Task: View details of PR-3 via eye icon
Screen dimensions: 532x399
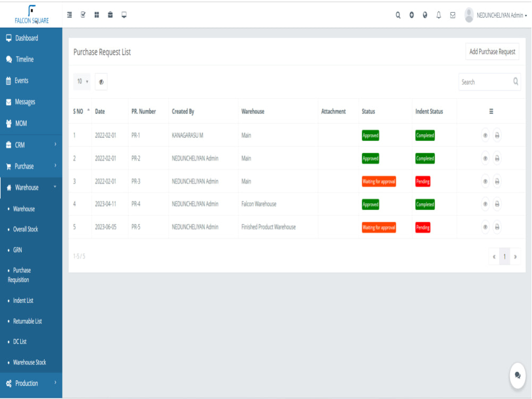Action: (x=486, y=181)
